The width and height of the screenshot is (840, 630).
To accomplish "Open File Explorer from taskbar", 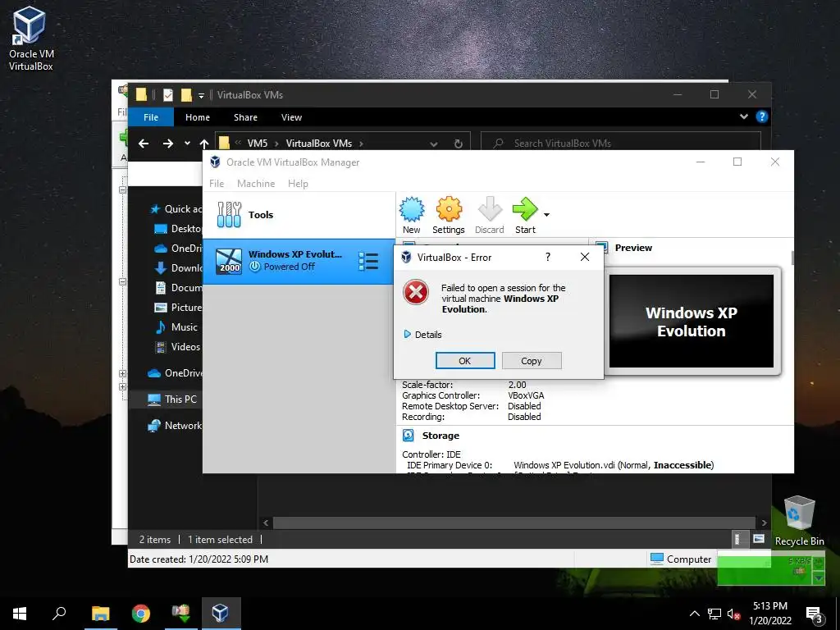I will tap(100, 613).
